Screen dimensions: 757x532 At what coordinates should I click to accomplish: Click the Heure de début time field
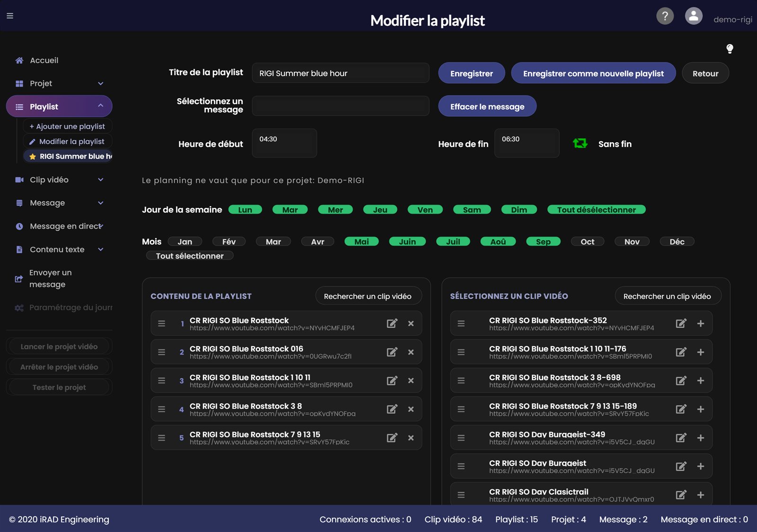tap(284, 143)
